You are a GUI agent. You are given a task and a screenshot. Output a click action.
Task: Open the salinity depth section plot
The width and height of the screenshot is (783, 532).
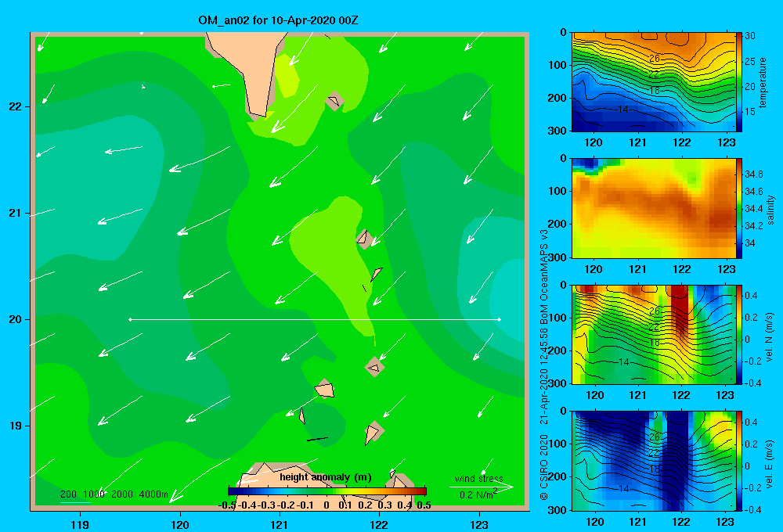click(654, 209)
